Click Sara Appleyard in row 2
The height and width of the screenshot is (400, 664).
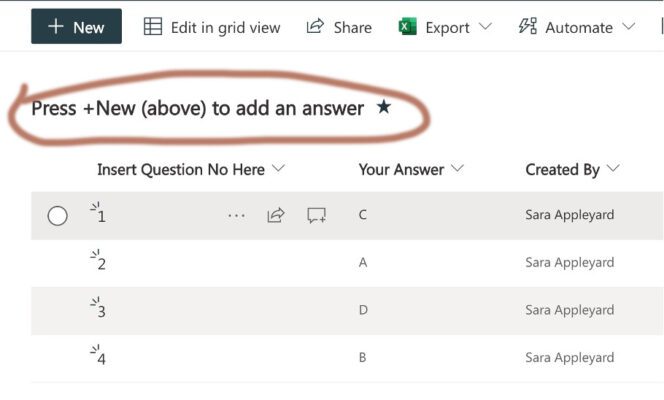coord(570,262)
